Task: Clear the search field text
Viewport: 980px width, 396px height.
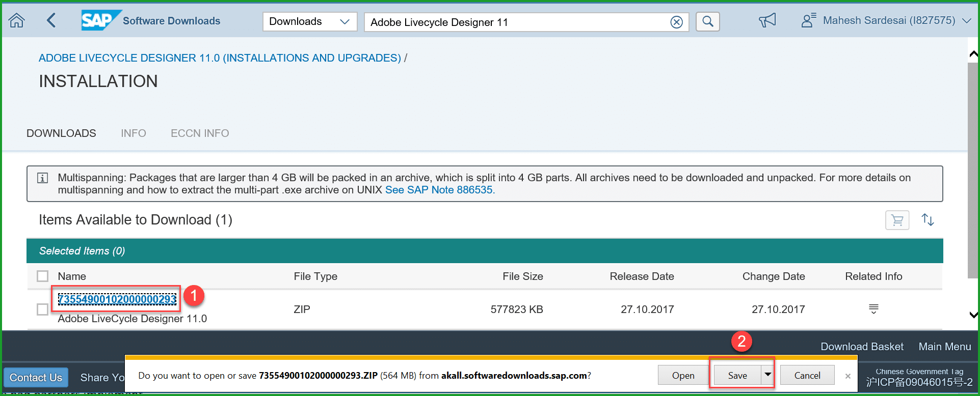Action: (x=676, y=22)
